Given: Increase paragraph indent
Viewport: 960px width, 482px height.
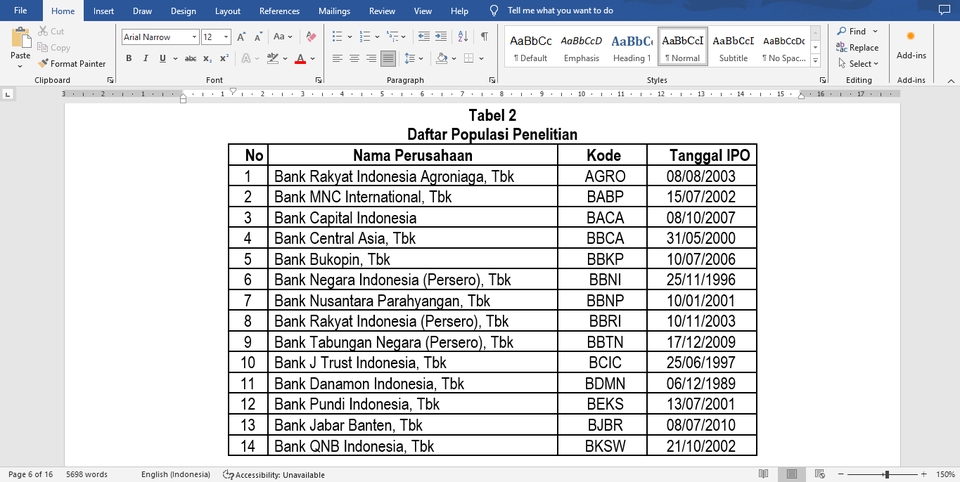Looking at the screenshot, I should pyautogui.click(x=441, y=37).
